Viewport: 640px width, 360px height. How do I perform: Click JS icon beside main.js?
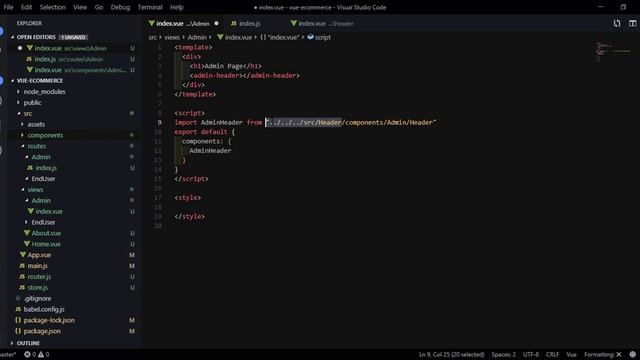click(22, 265)
